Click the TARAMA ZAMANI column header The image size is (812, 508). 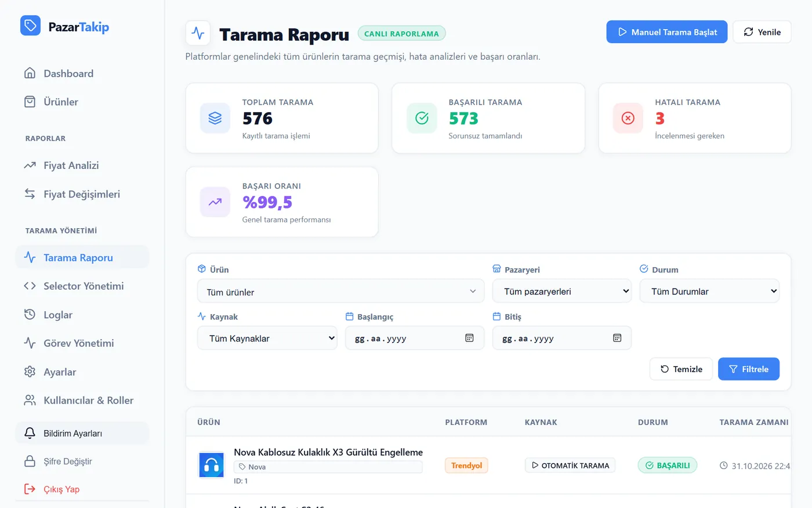[x=754, y=422]
